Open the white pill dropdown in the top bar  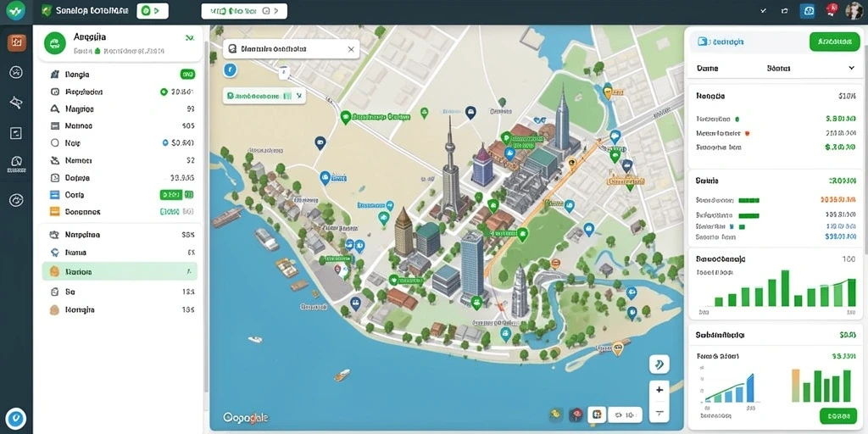pos(244,10)
